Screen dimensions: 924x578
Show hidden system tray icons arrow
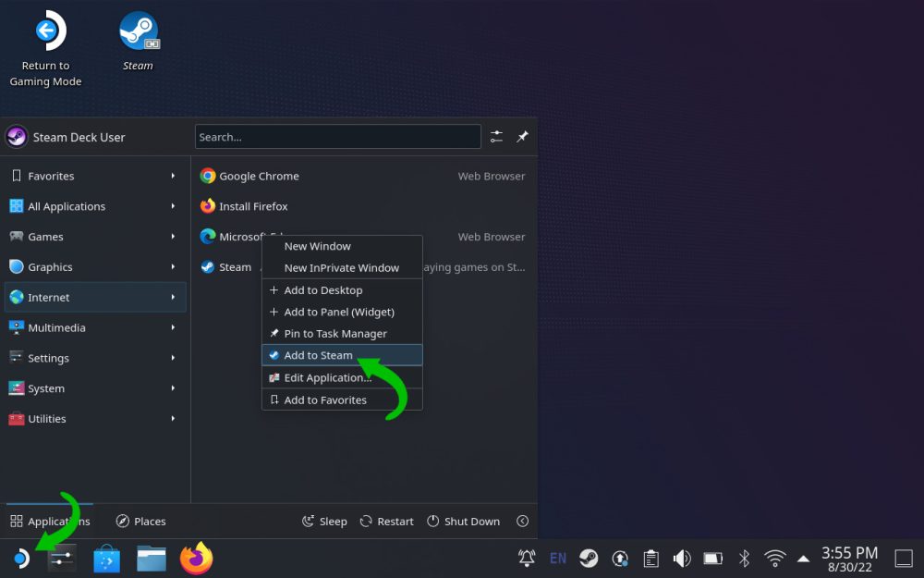coord(803,559)
